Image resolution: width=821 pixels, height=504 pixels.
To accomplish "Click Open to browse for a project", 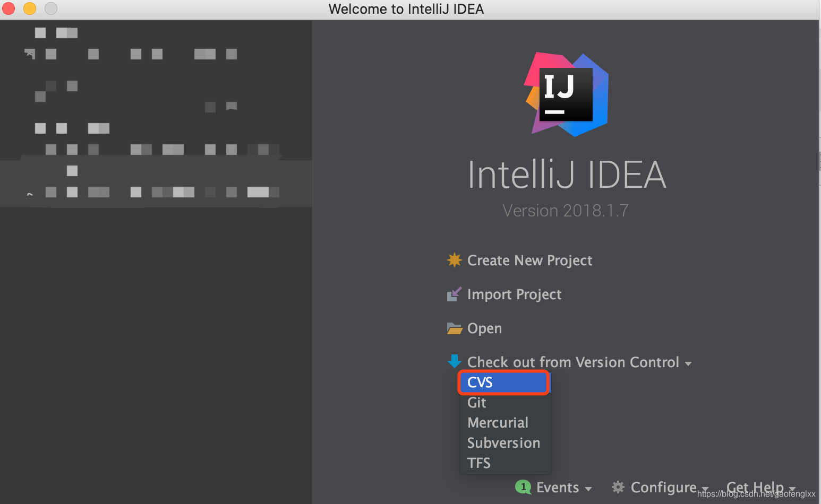I will coord(484,328).
